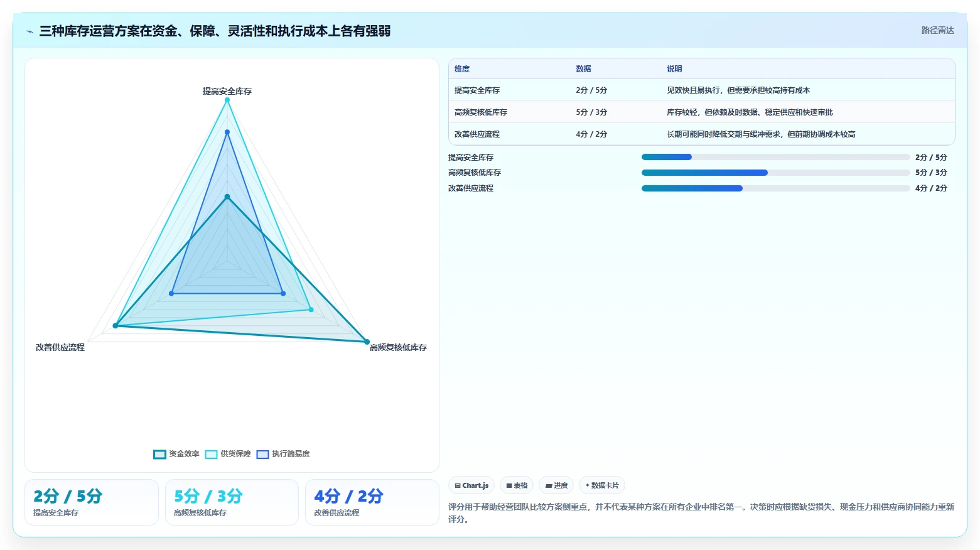Viewport: 980px width, 550px height.
Task: Toggle the 执行简易度 legend entry
Action: (283, 454)
